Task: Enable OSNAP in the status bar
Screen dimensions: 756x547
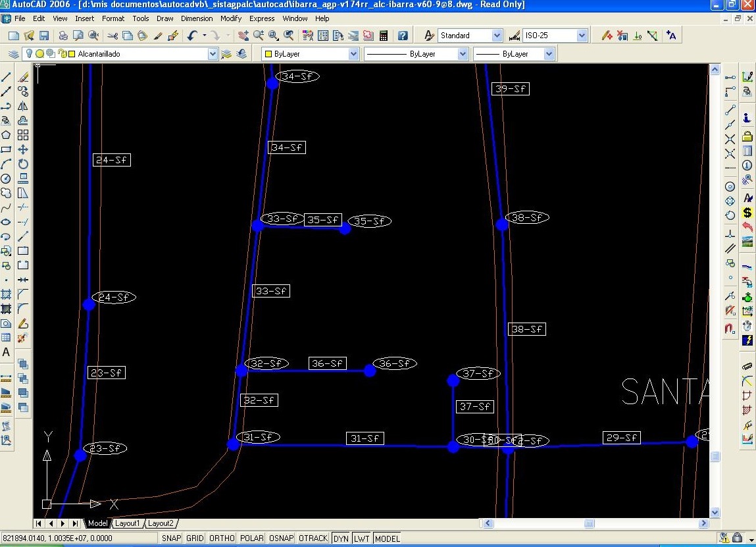Action: coord(281,538)
